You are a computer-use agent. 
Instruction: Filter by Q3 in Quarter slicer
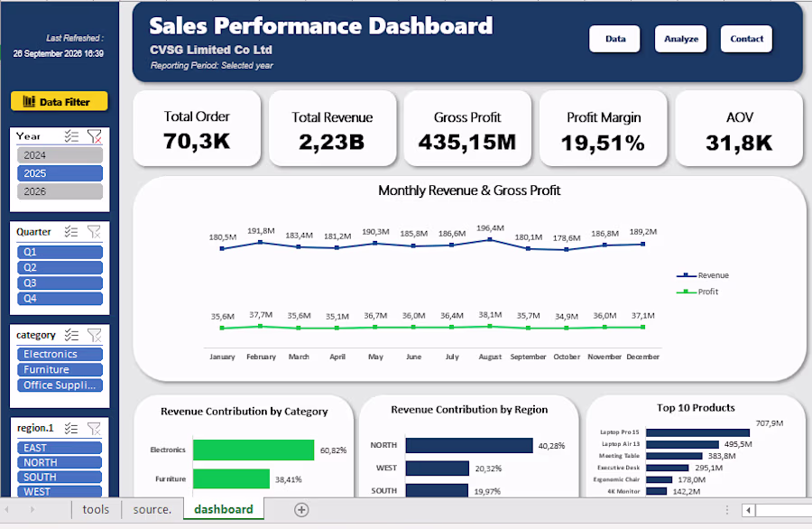pos(60,283)
